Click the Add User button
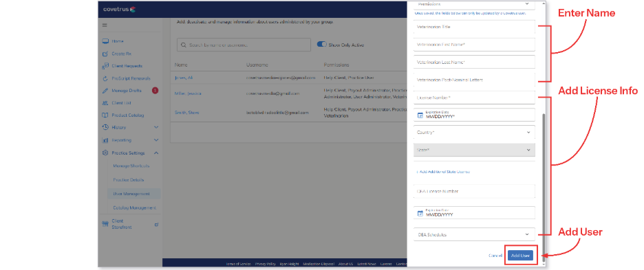644x270 pixels. [520, 255]
